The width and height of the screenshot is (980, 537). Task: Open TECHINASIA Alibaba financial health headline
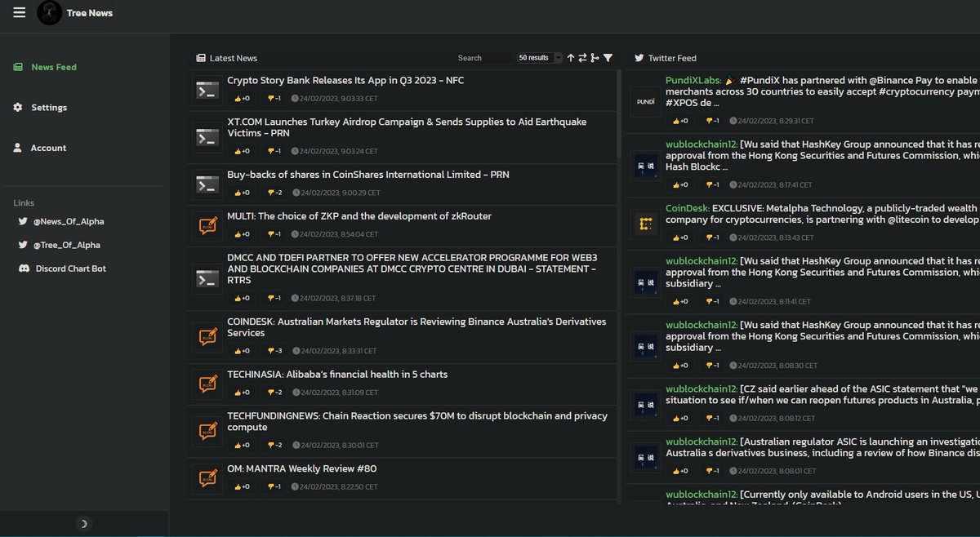[x=337, y=375]
